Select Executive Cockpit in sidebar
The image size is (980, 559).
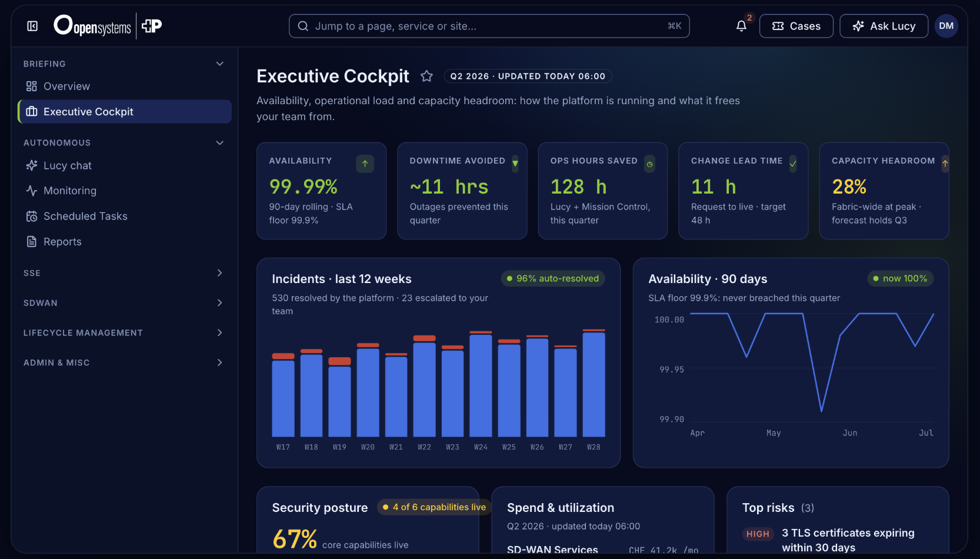[x=125, y=112]
